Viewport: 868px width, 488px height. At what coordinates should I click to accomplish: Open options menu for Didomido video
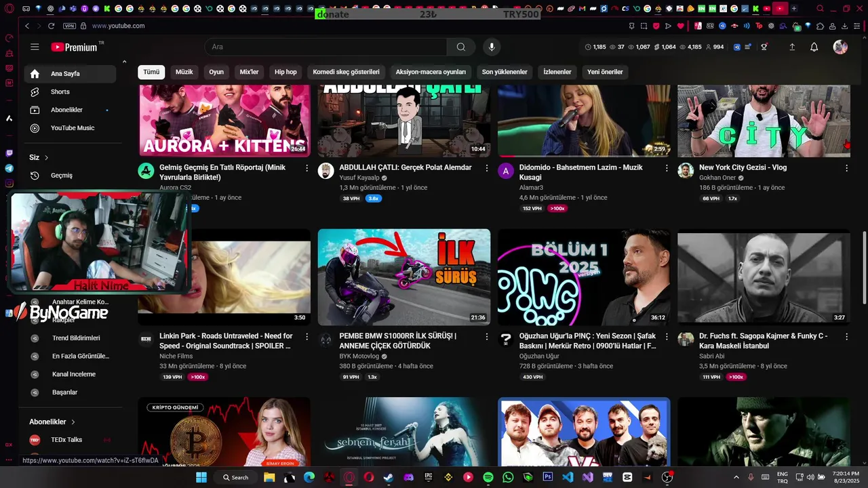[x=667, y=168]
